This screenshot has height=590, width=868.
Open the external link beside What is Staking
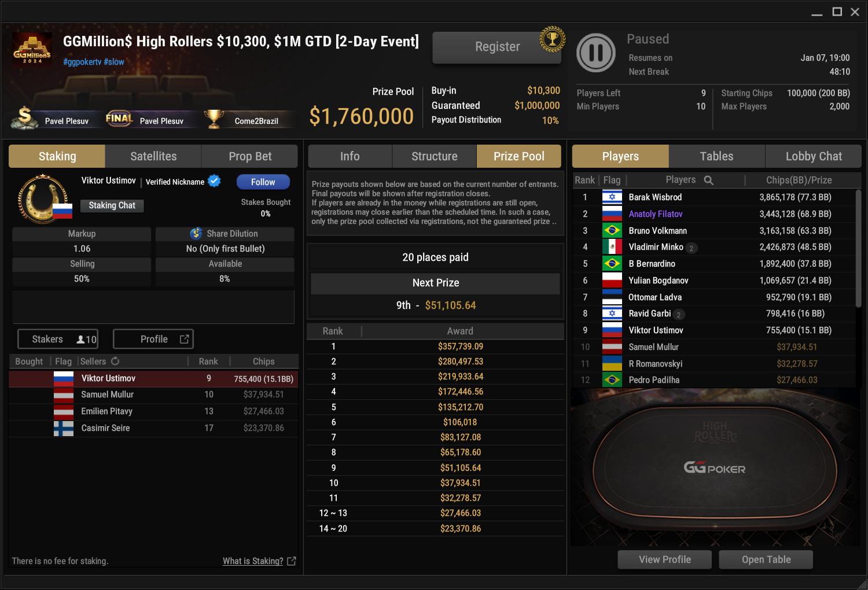[x=292, y=561]
